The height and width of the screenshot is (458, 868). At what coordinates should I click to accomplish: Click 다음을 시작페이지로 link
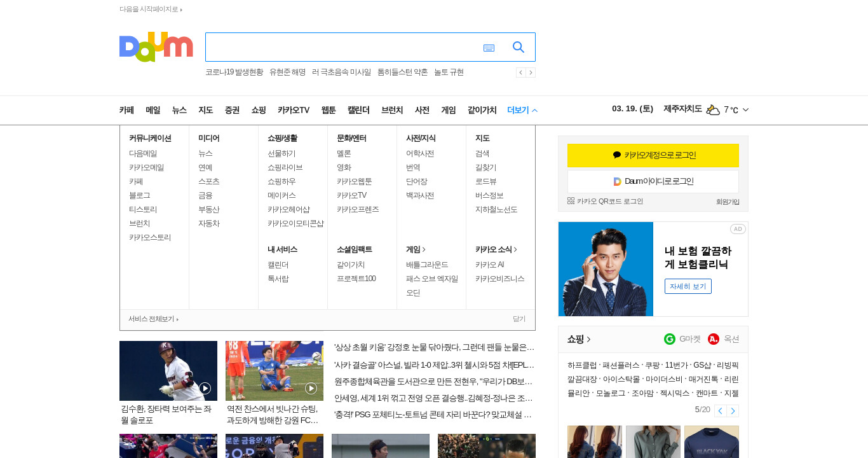tap(151, 10)
